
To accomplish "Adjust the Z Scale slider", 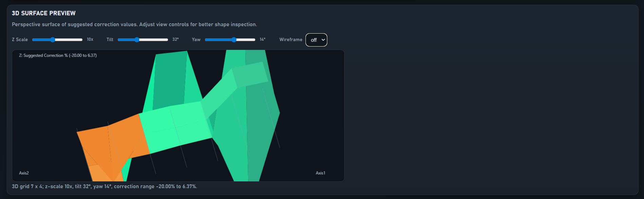I will [x=57, y=40].
